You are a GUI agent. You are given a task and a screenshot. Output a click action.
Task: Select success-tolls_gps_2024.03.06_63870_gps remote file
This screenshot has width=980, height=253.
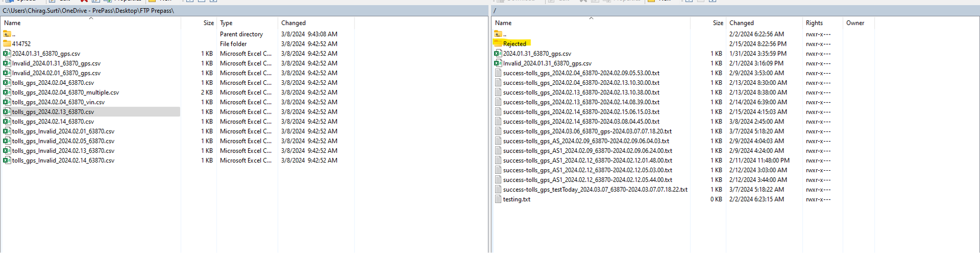(x=587, y=131)
